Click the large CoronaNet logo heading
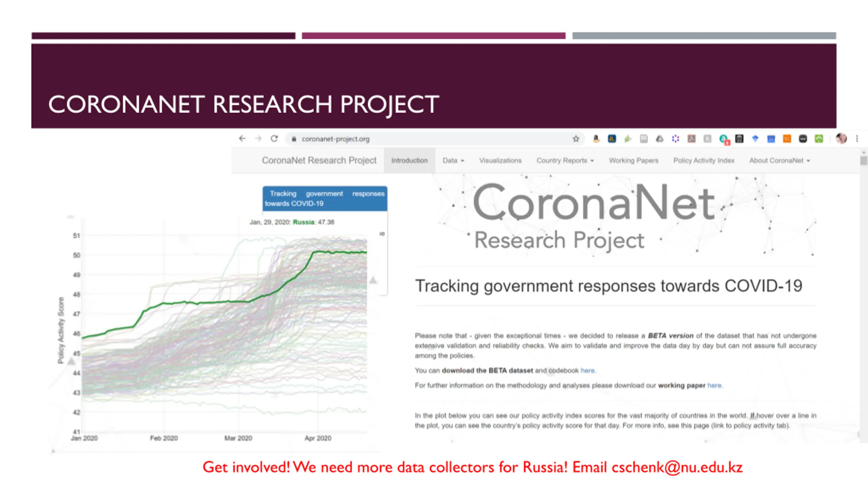Screen dimensions: 868x488 tap(593, 202)
